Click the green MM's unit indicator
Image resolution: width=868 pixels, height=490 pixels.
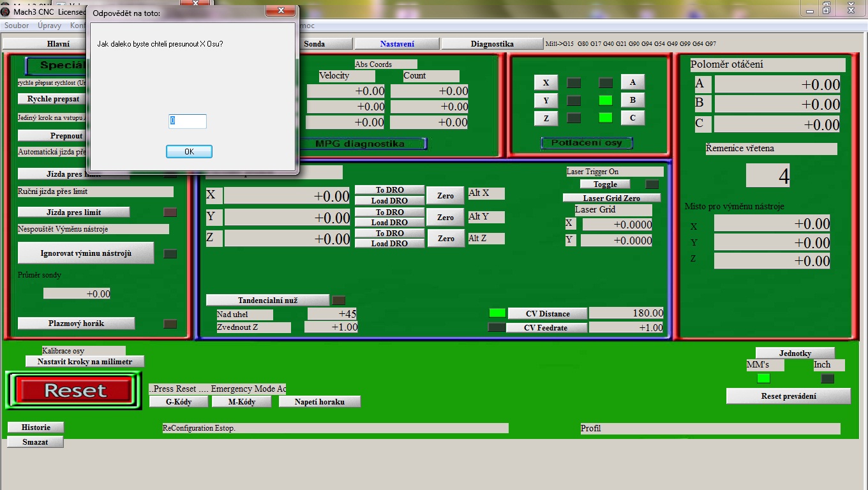[763, 378]
